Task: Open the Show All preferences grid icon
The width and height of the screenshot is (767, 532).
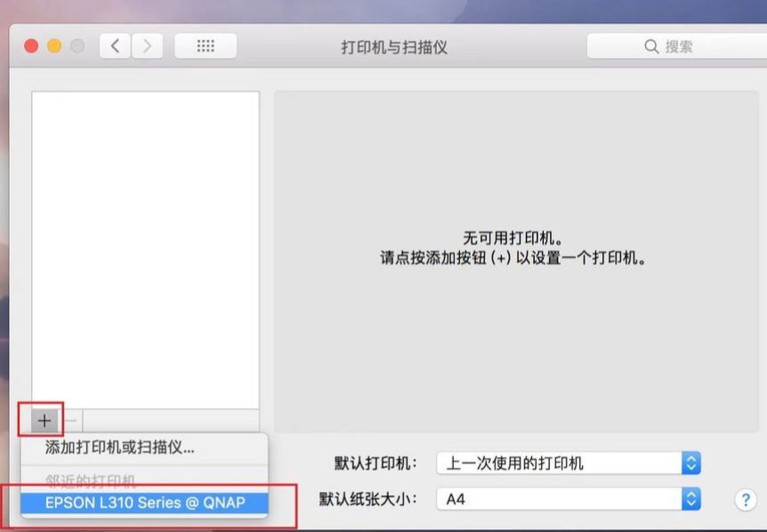Action: point(205,45)
